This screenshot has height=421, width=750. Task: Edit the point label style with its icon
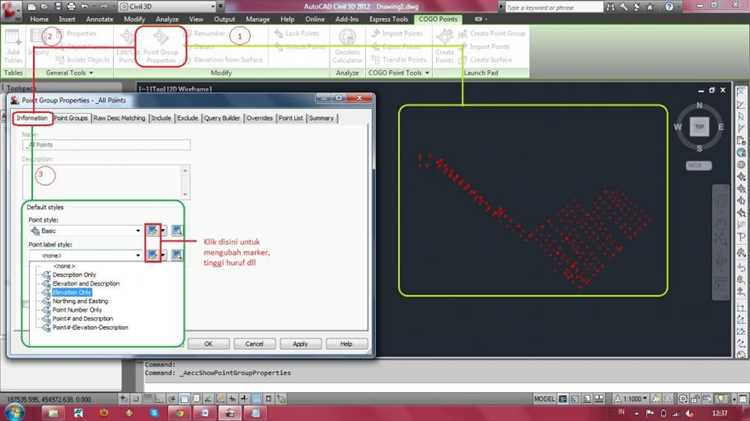[x=153, y=254]
